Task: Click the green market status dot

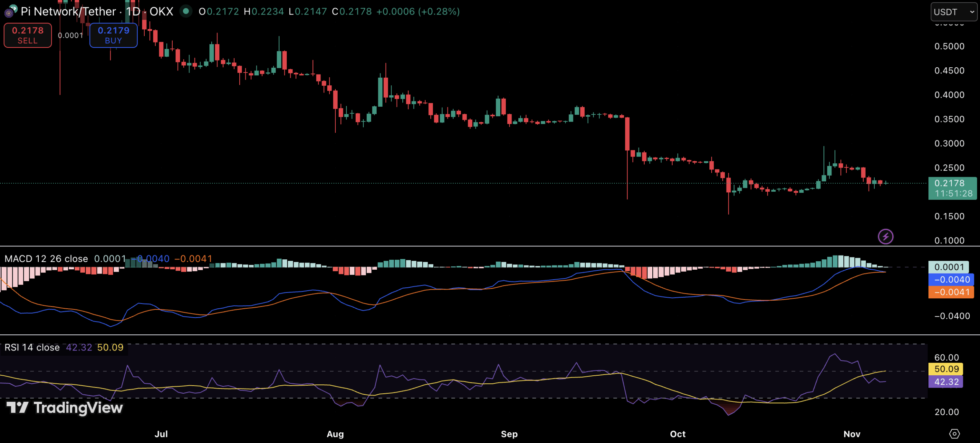Action: click(x=186, y=11)
